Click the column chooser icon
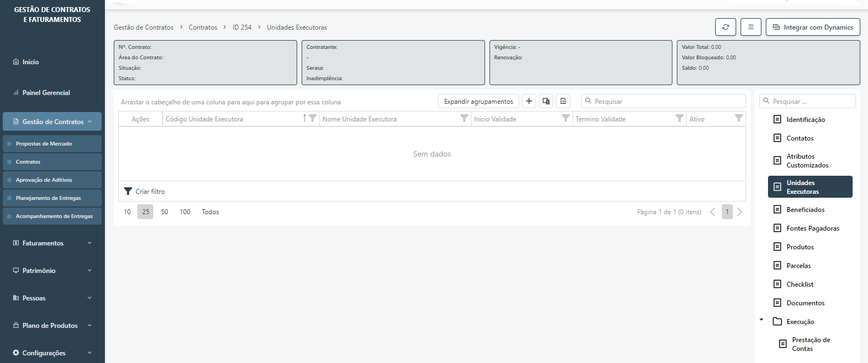This screenshot has height=363, width=868. [x=546, y=101]
